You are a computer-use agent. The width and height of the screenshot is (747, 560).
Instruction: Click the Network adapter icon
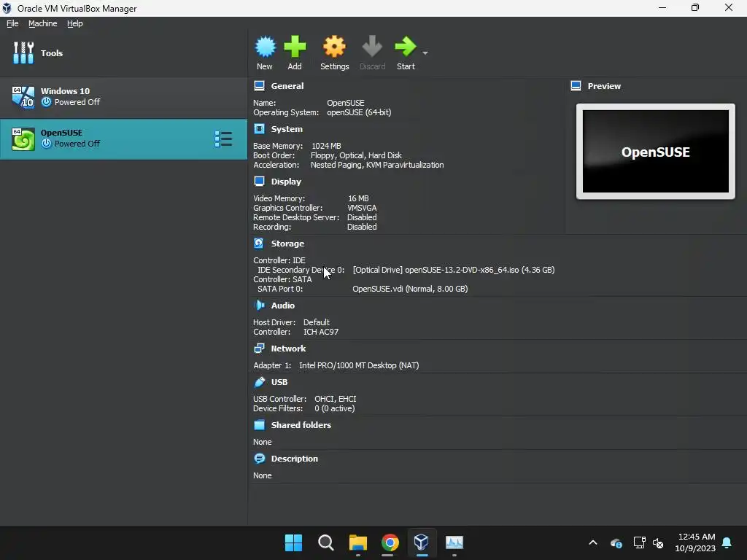point(259,348)
